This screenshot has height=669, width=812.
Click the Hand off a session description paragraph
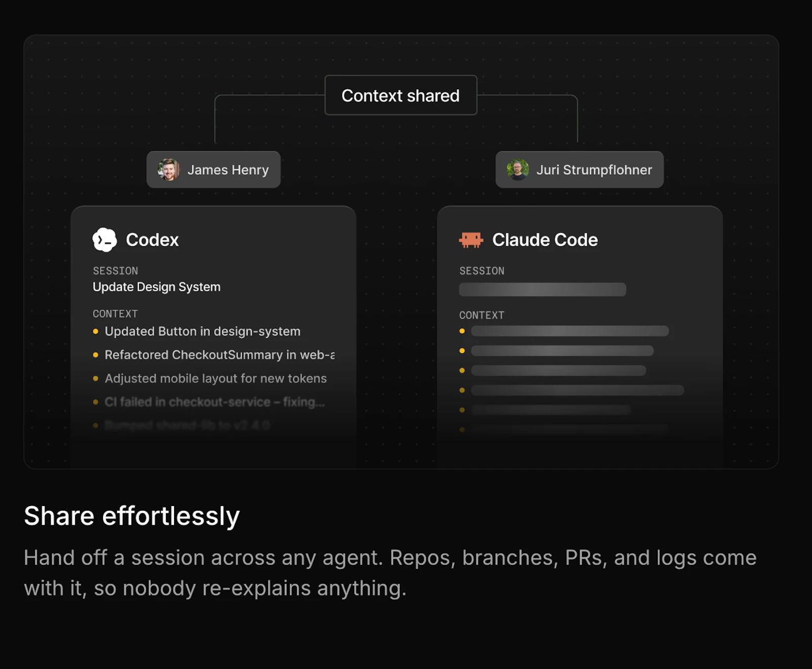tap(390, 573)
